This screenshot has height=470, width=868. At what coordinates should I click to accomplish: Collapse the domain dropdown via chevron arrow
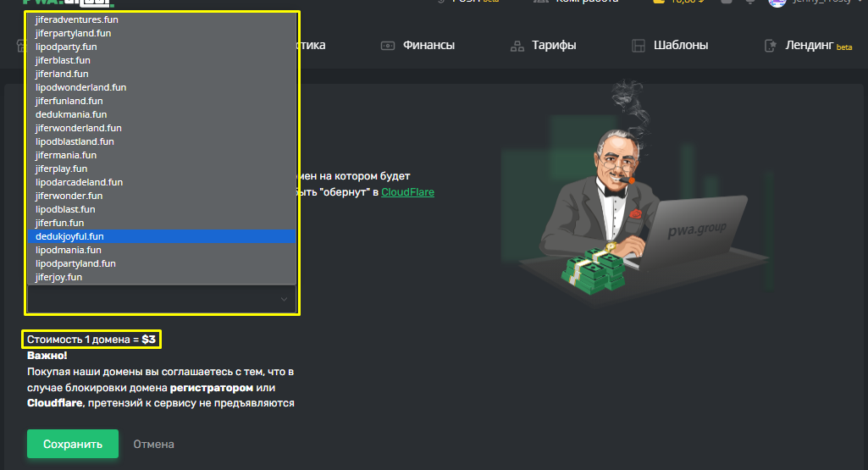(284, 299)
